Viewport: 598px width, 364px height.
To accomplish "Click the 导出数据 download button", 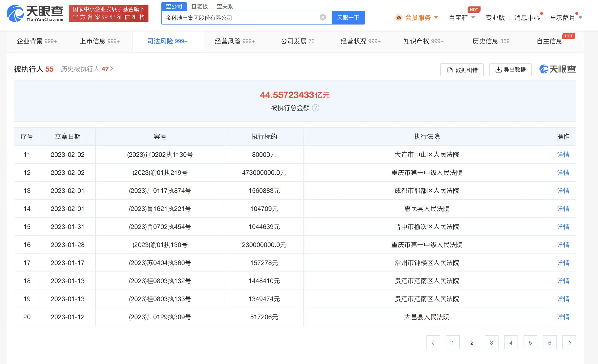I will [x=510, y=70].
